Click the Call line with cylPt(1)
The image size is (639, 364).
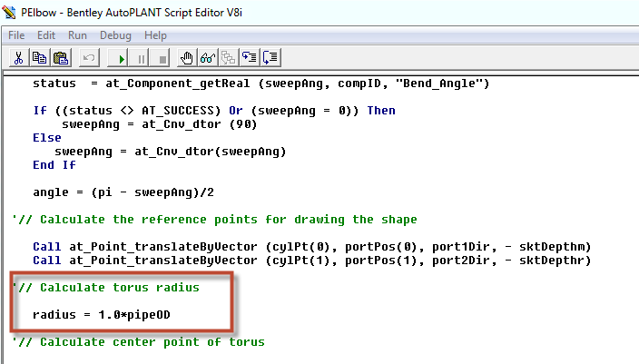click(x=311, y=260)
